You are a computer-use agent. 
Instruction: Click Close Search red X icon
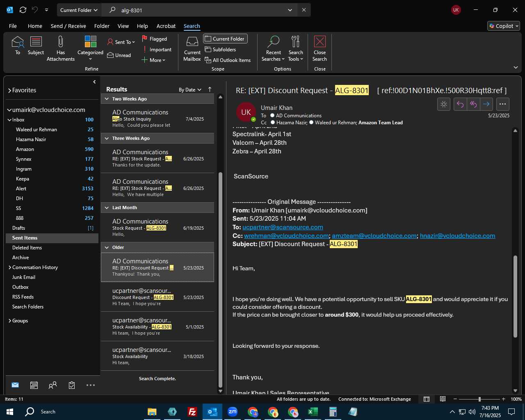pos(320,49)
